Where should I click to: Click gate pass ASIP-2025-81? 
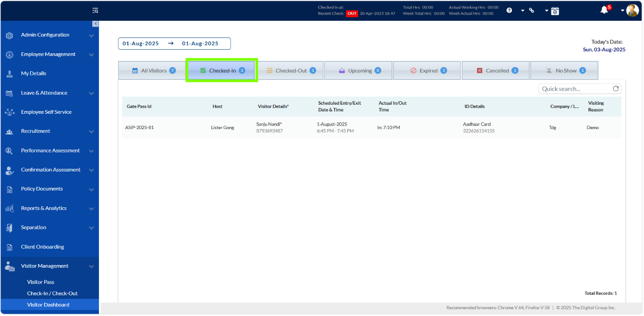(140, 128)
